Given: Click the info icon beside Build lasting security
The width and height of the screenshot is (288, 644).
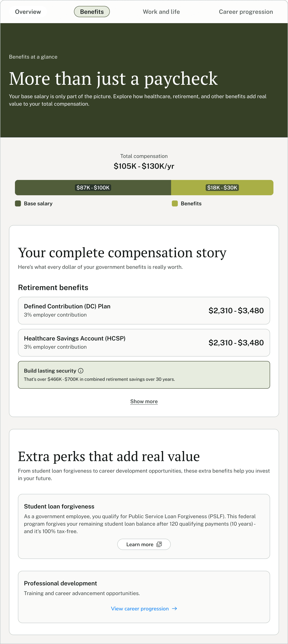Looking at the screenshot, I should click(x=81, y=371).
